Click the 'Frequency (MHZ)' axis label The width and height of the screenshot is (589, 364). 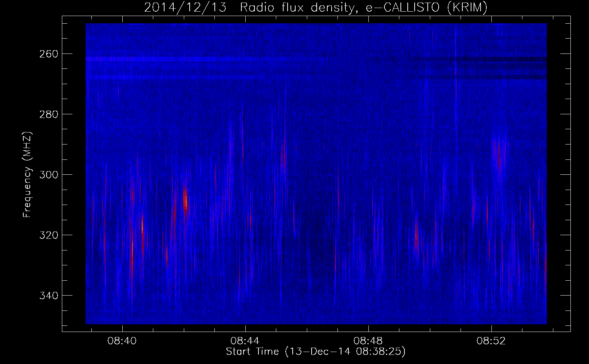[x=27, y=175]
